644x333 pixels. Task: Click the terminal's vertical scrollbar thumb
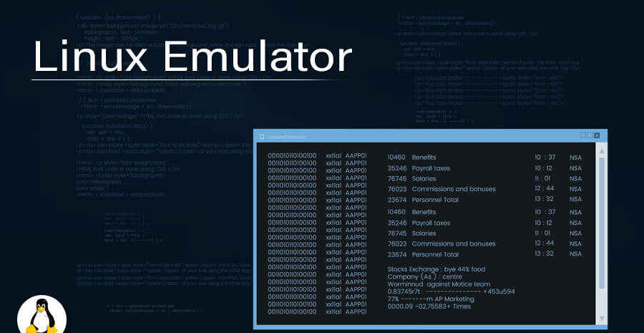pos(602,223)
